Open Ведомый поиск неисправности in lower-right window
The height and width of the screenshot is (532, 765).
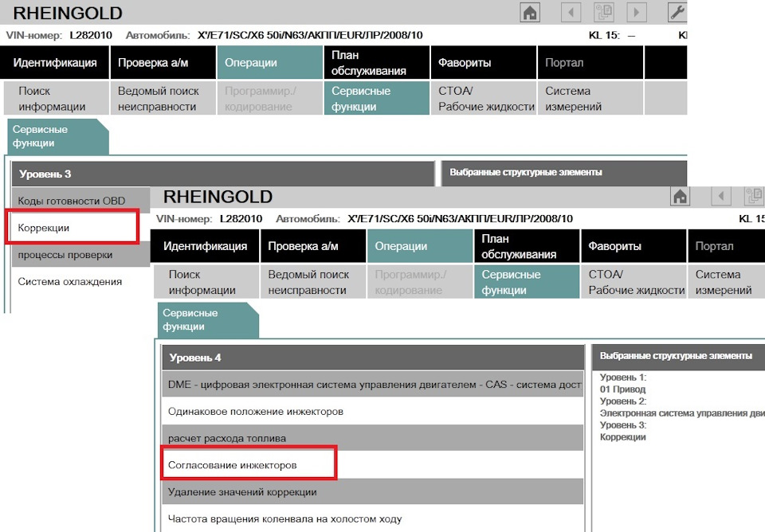[313, 282]
